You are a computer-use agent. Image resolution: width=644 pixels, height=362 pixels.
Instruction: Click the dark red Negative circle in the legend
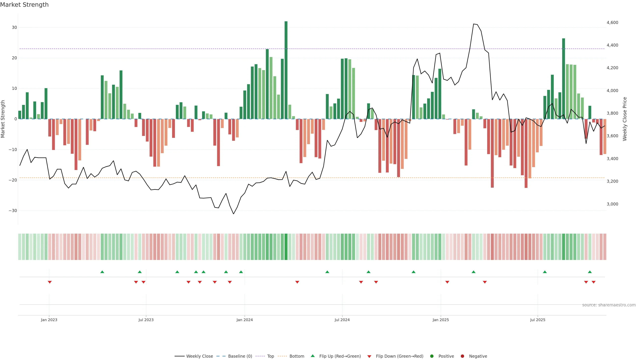(462, 356)
